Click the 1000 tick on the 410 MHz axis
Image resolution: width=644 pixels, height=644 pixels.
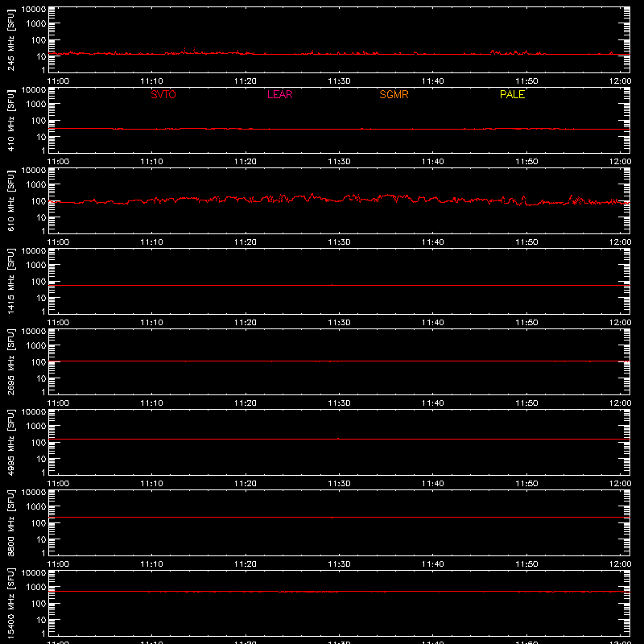coord(36,105)
